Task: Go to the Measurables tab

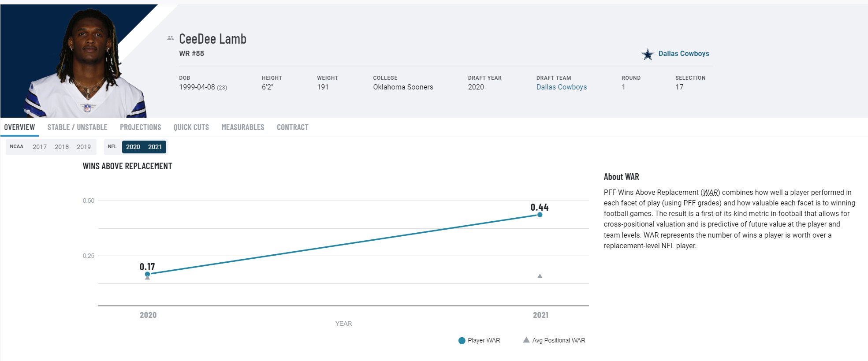Action: (x=243, y=127)
